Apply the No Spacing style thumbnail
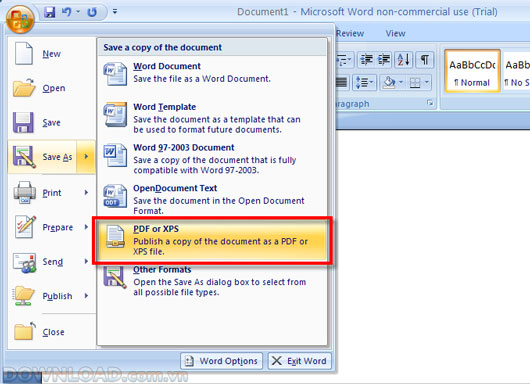Viewport: 530px width, 384px height. pos(516,71)
